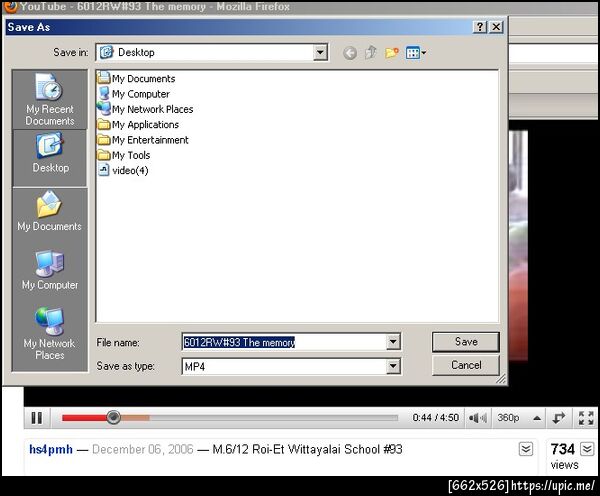Expand the video description arrow
Screen dimensions: 600x496
click(x=526, y=449)
